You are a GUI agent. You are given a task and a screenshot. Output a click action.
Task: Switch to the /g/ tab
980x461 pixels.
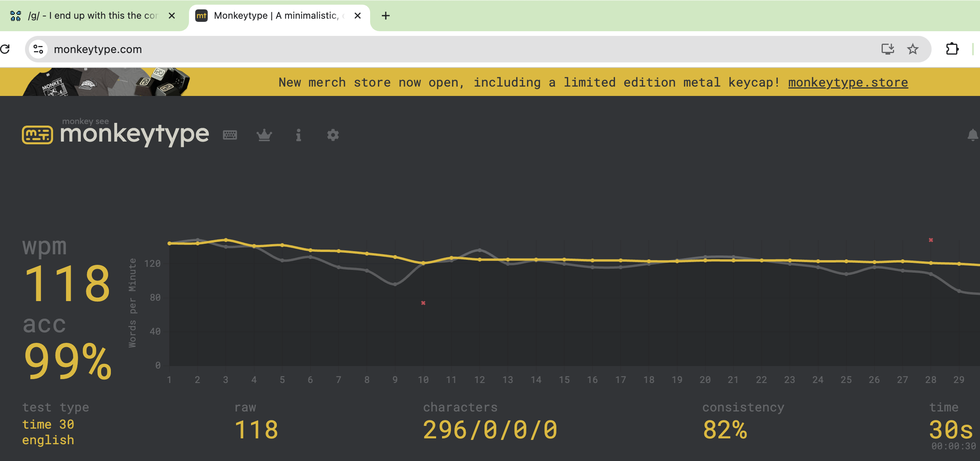93,16
